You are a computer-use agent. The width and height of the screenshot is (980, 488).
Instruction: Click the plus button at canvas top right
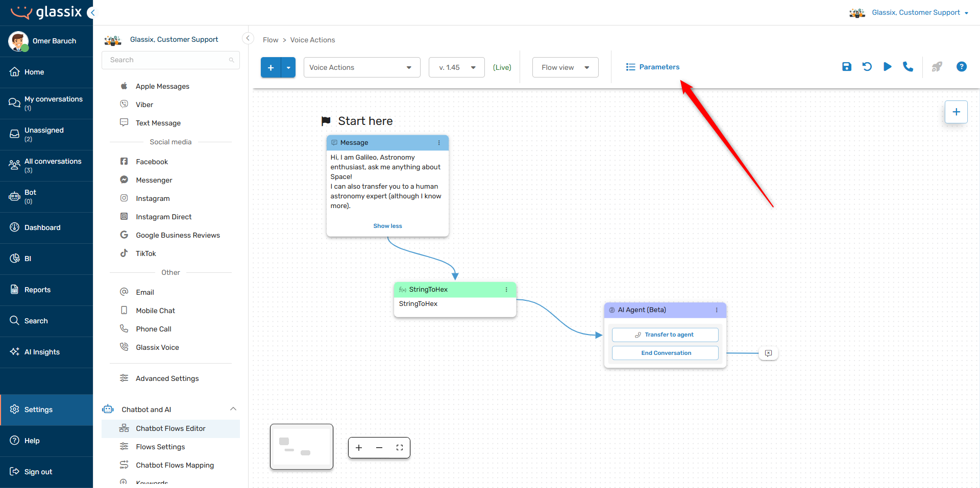coord(957,112)
